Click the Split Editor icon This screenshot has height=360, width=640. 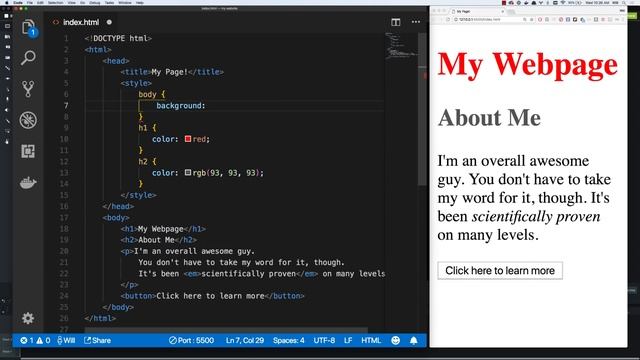click(x=396, y=22)
